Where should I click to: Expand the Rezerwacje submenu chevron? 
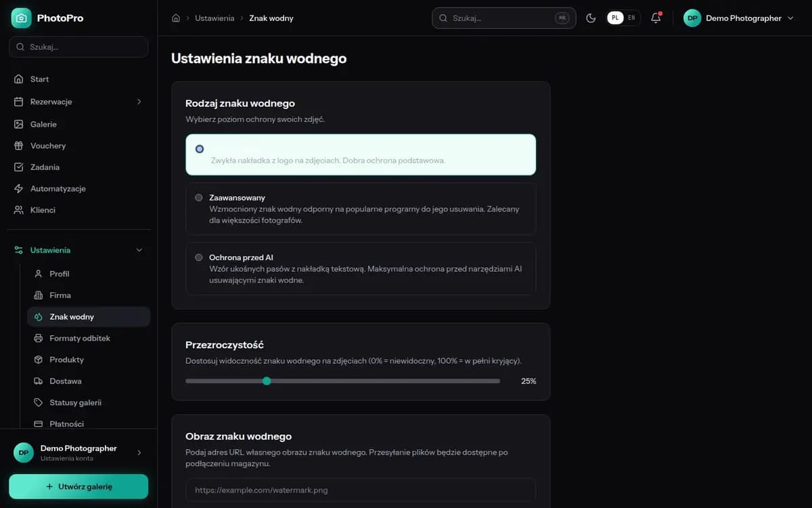coord(139,102)
